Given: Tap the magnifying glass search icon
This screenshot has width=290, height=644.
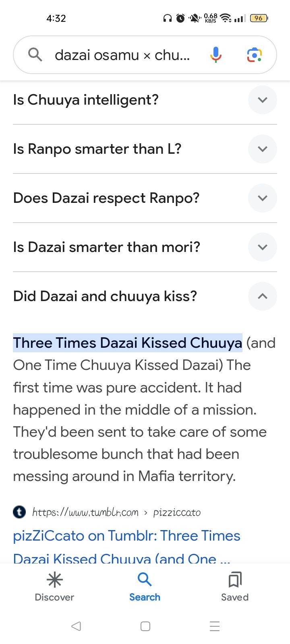Looking at the screenshot, I should point(35,54).
